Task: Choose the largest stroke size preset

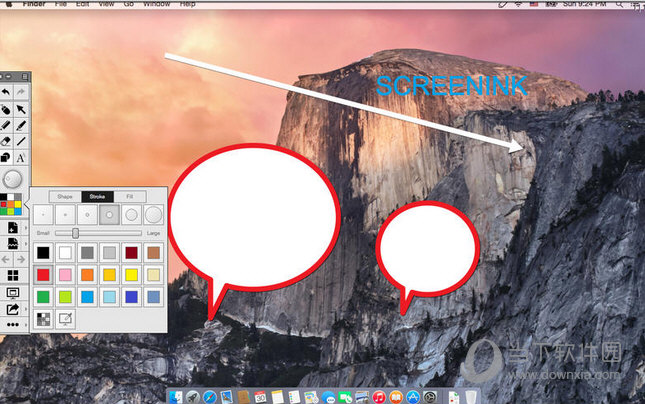Action: pyautogui.click(x=153, y=214)
